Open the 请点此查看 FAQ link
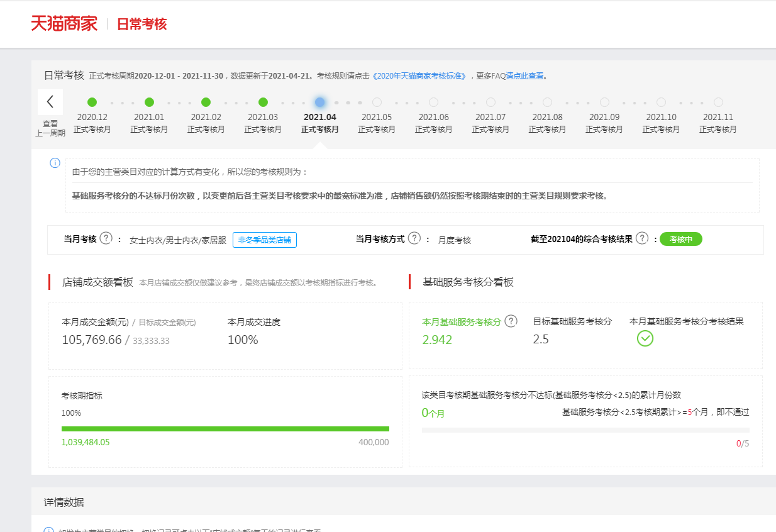The width and height of the screenshot is (776, 532). tap(525, 76)
